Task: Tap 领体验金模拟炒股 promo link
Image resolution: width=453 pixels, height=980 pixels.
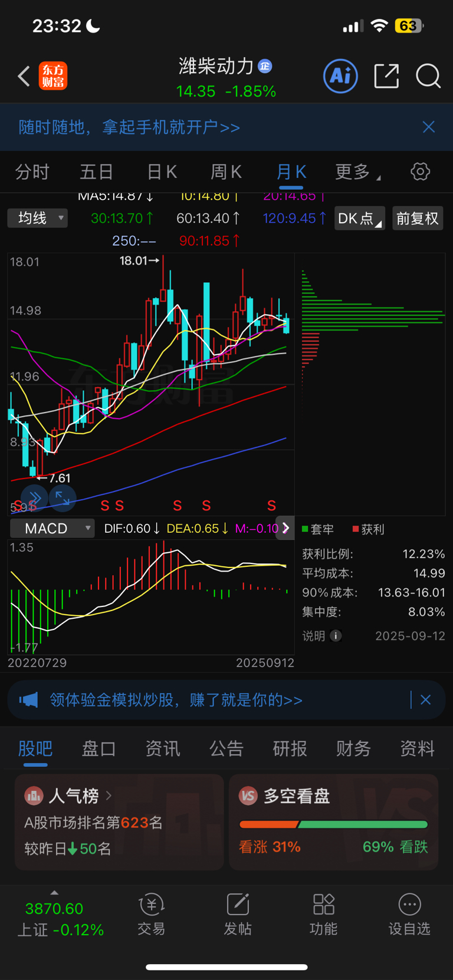Action: click(176, 699)
